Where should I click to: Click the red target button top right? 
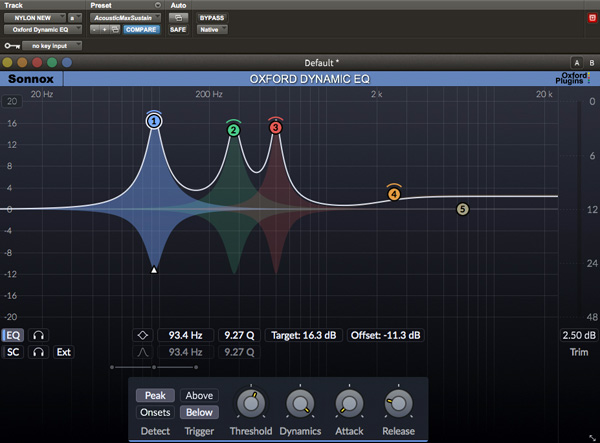click(592, 18)
